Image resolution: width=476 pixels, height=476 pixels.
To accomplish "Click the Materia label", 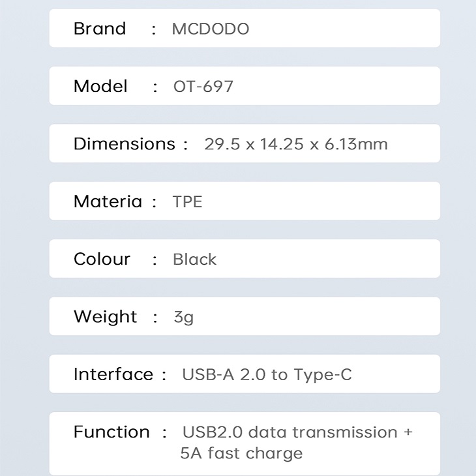I will click(x=108, y=201).
